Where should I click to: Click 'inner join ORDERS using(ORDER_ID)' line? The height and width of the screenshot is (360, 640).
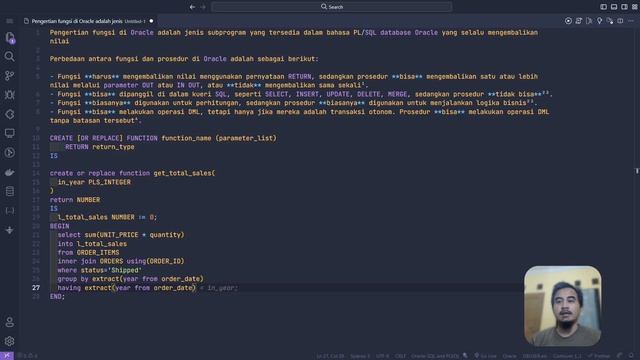pyautogui.click(x=121, y=261)
